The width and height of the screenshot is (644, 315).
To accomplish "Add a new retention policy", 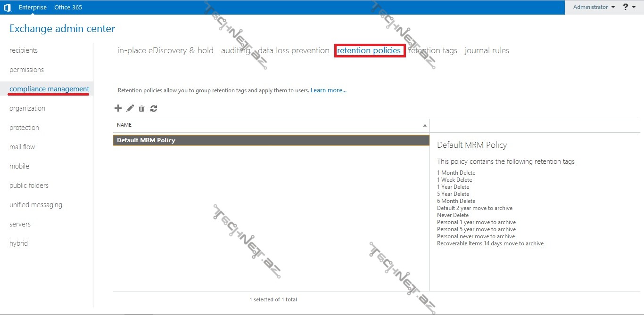I will point(118,108).
